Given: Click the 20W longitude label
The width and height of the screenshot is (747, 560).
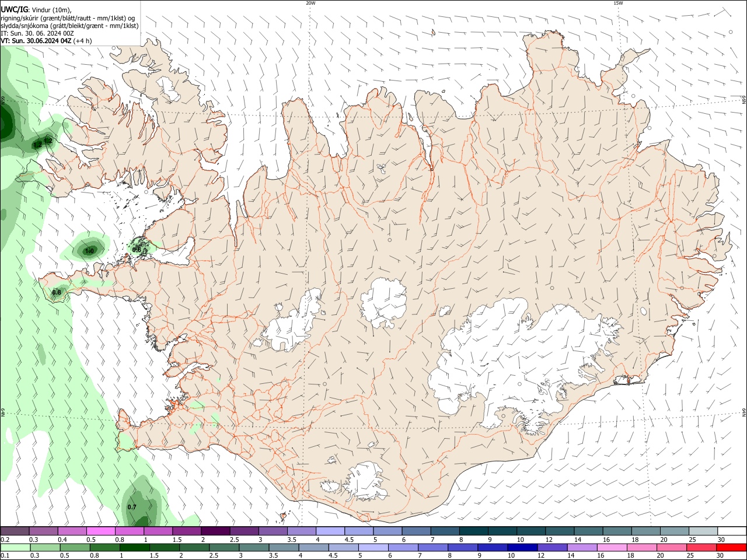Looking at the screenshot, I should pyautogui.click(x=310, y=3).
